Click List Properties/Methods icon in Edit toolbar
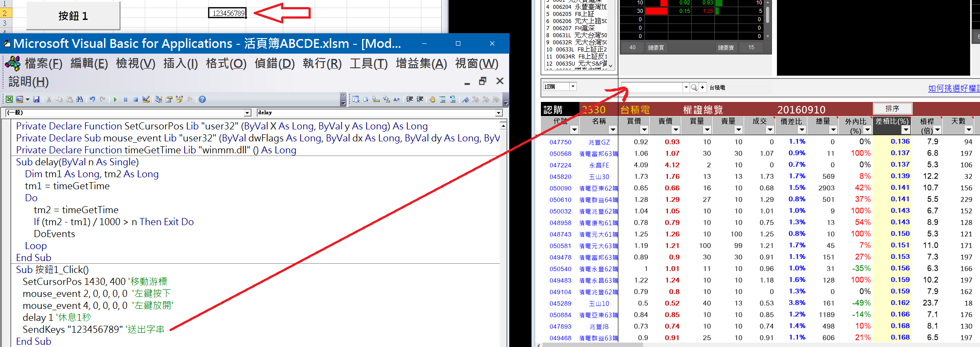The image size is (980, 347). [x=355, y=99]
